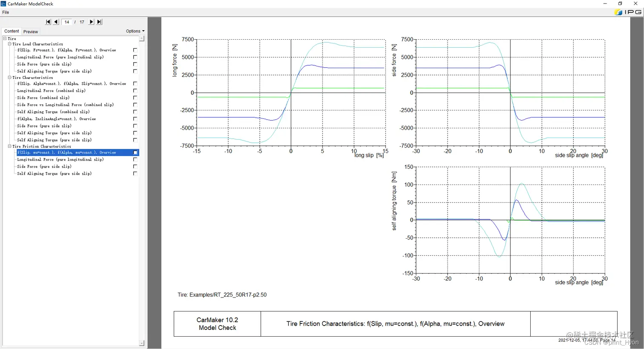Viewport: 644px width, 349px height.
Task: Check Longitudinal Force under Tire Load Characteristics
Action: pos(135,57)
